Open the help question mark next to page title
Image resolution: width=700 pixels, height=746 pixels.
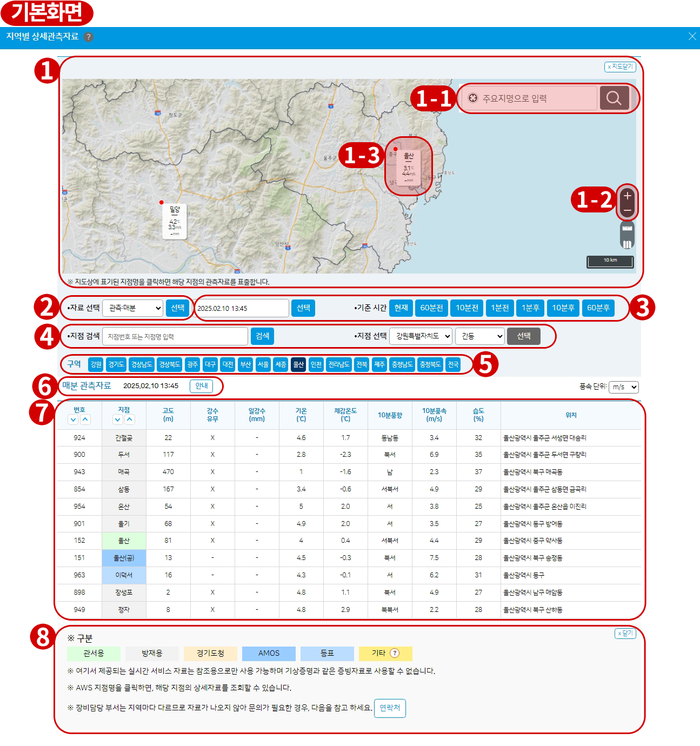tap(89, 37)
